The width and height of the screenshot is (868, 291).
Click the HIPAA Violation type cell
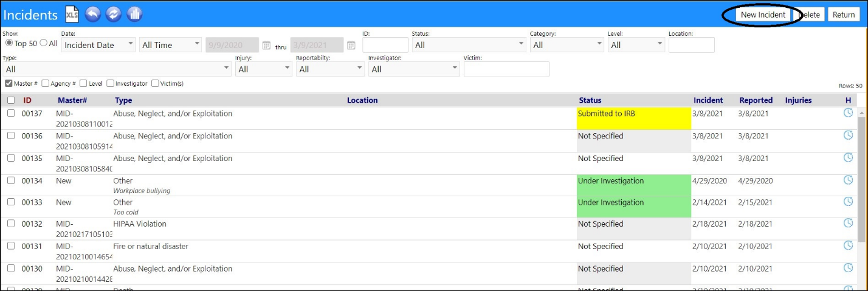[x=140, y=224]
